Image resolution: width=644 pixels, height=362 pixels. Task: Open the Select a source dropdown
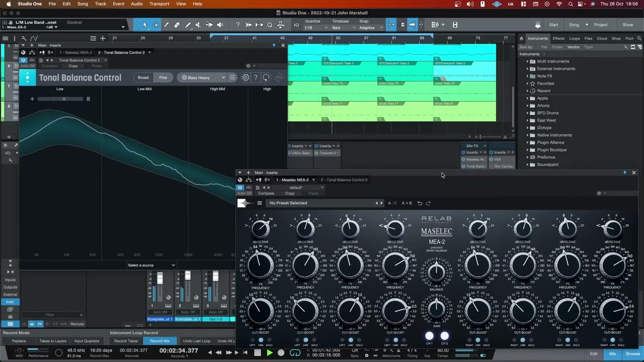(151, 265)
